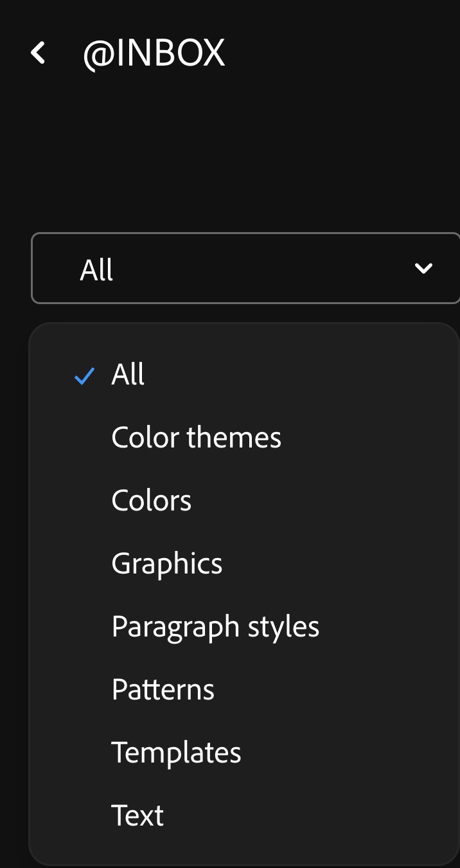Select Paragraph styles in the dropdown
Viewport: 460px width, 868px height.
(x=215, y=627)
